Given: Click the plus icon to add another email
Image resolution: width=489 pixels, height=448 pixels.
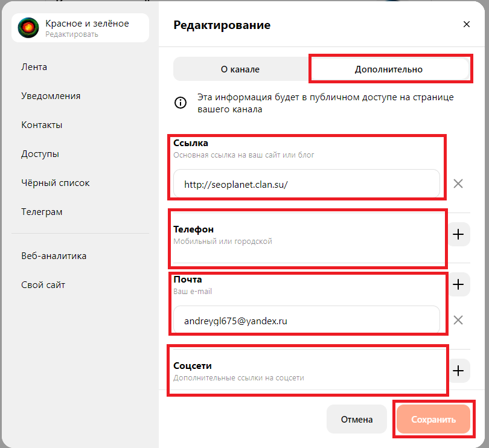Looking at the screenshot, I should pos(458,284).
